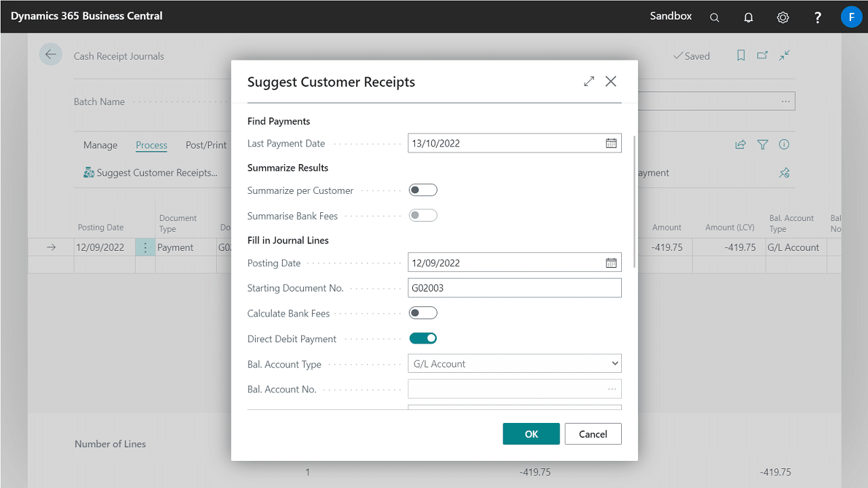The width and height of the screenshot is (868, 488).
Task: Enable Summarize per Customer toggle
Action: click(x=423, y=190)
